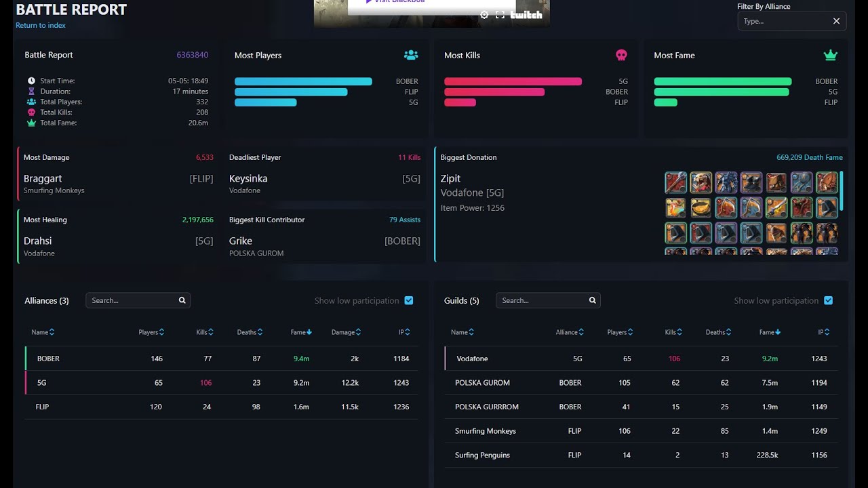Select the sword item in donation grid
Viewport: 868px width, 488px height.
776,207
